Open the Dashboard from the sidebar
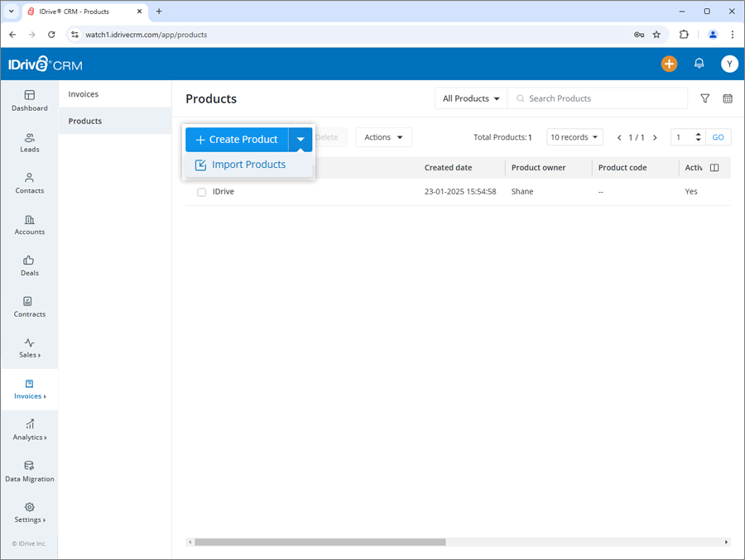The width and height of the screenshot is (745, 560). (x=29, y=100)
